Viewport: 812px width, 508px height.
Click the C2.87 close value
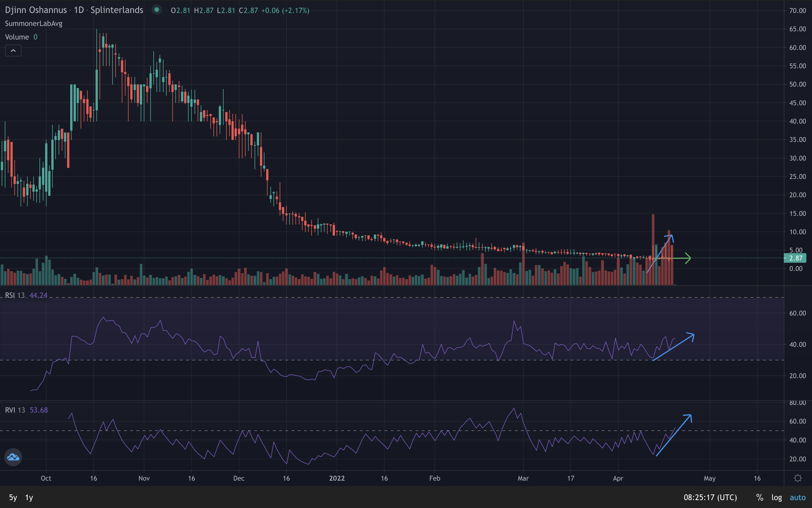coord(248,10)
